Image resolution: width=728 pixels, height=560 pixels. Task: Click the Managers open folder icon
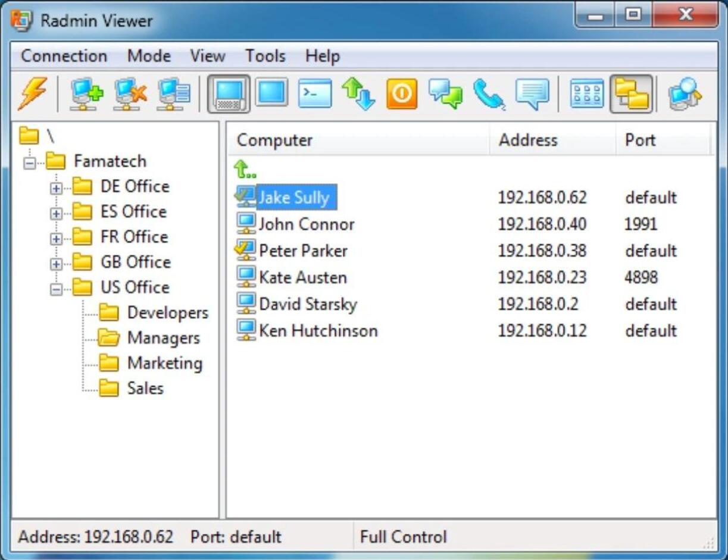pyautogui.click(x=109, y=337)
